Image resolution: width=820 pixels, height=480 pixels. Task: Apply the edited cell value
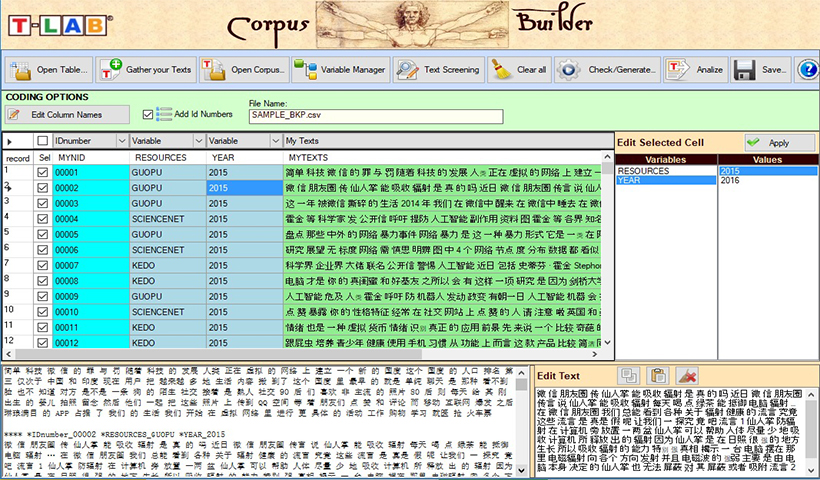[780, 142]
